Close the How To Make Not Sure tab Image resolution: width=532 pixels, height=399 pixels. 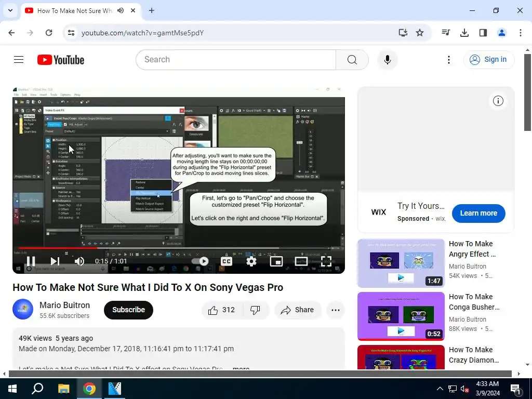click(x=133, y=10)
